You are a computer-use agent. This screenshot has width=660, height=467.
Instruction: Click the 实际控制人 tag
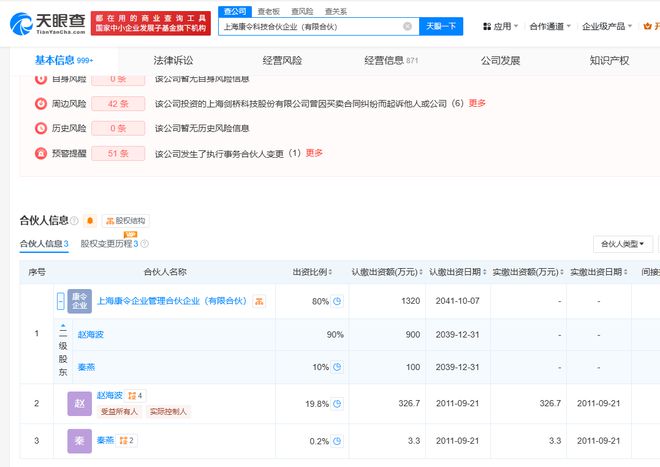coord(168,411)
